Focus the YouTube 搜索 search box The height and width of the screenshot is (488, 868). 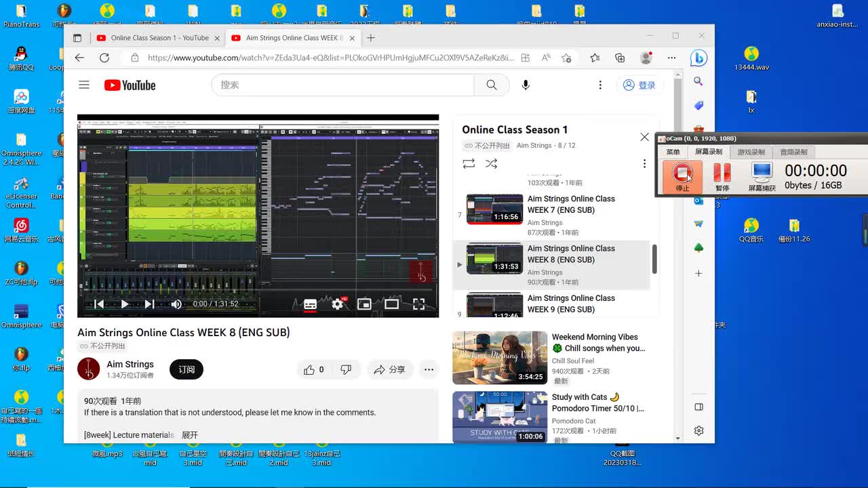point(343,85)
